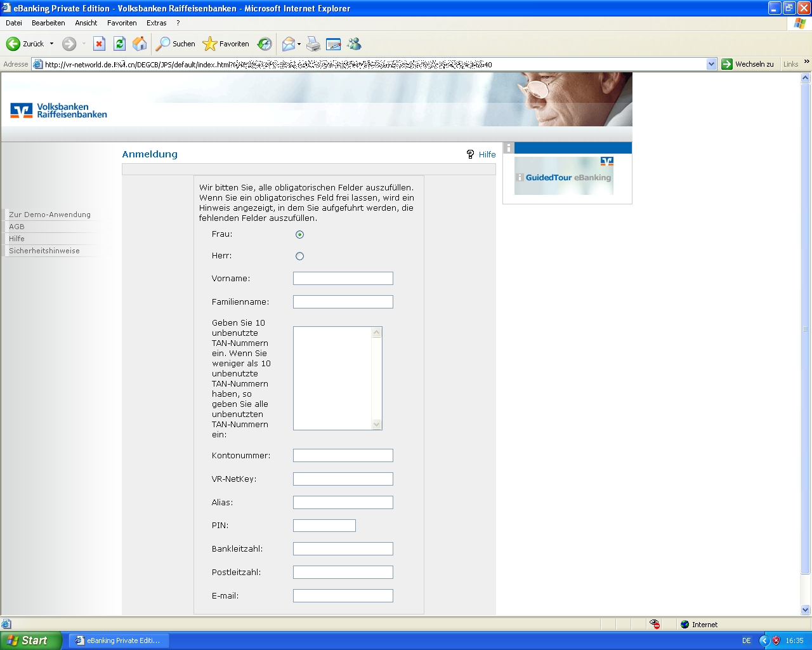
Task: Open the Ansicht menu
Action: click(86, 23)
